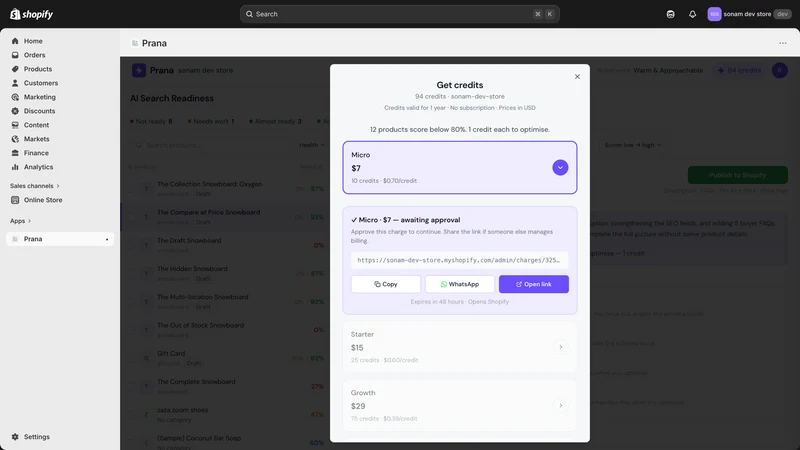Viewport: 800px width, 450px height.
Task: Open sonam dev store account menu
Action: pos(748,14)
